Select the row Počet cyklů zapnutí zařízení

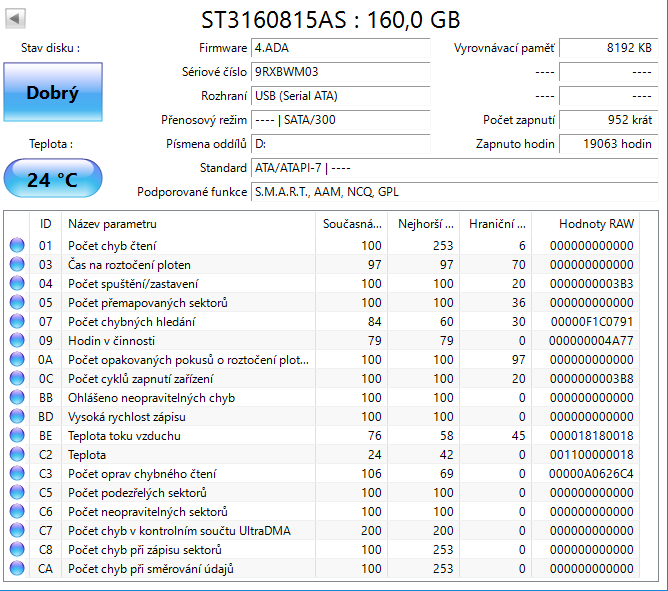[x=322, y=378]
